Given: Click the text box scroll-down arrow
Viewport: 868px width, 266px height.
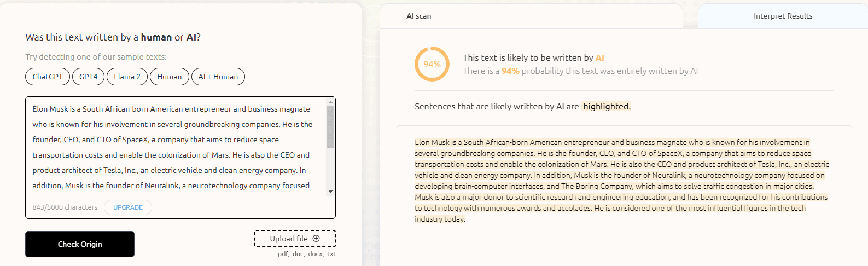Looking at the screenshot, I should click(330, 192).
